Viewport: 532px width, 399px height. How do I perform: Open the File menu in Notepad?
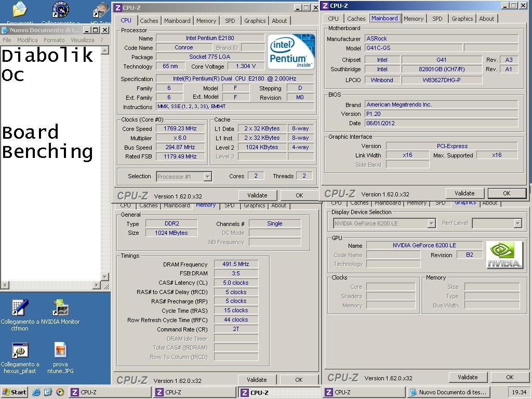[x=7, y=40]
